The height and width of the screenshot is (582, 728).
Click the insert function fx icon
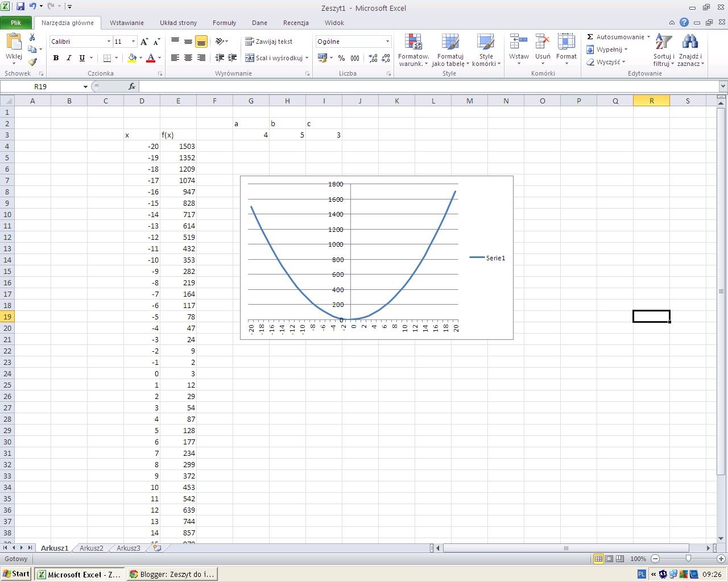(132, 86)
